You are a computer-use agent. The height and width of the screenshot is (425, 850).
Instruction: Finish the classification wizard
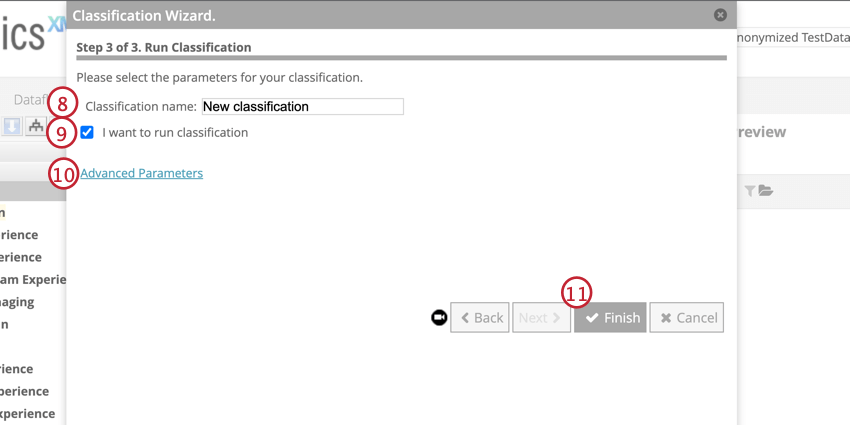610,318
